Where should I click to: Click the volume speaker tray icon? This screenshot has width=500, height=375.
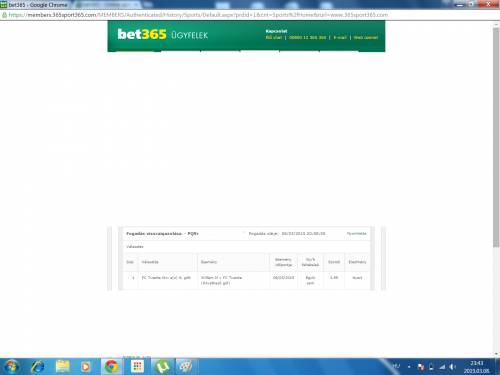coord(452,367)
